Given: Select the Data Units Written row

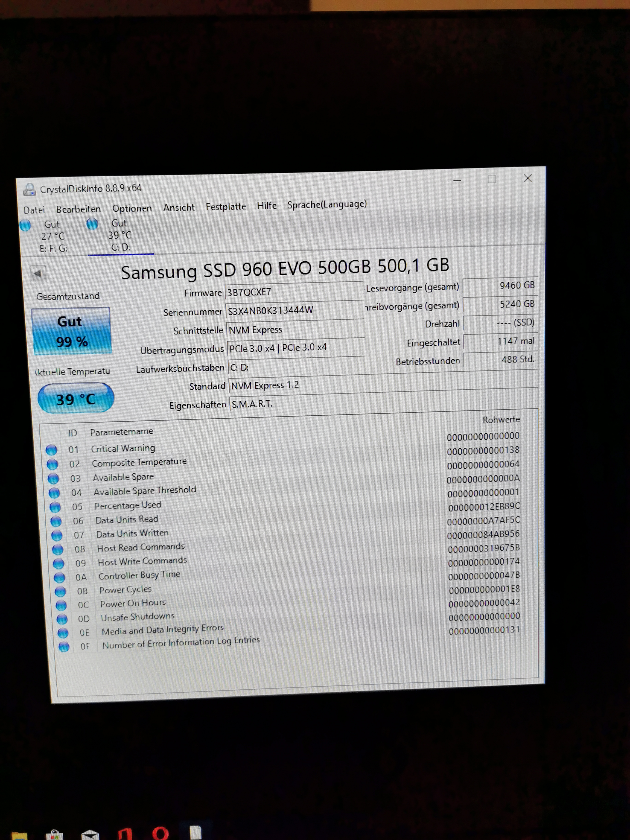Looking at the screenshot, I should pyautogui.click(x=132, y=534).
